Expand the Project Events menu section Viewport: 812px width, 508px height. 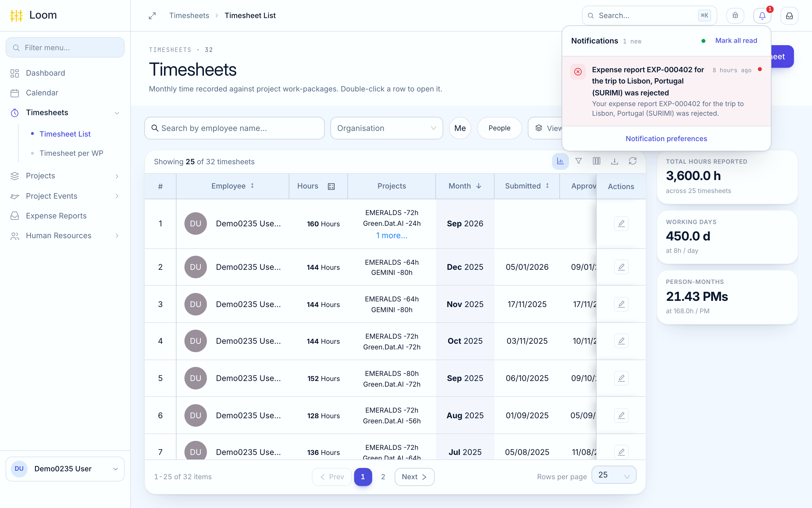pyautogui.click(x=65, y=196)
